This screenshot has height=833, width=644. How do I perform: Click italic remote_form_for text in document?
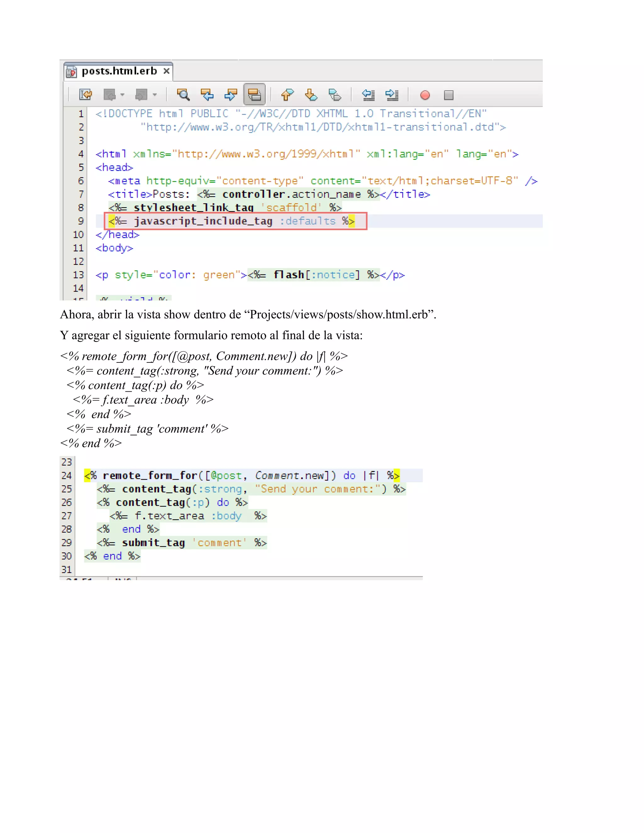(x=204, y=356)
